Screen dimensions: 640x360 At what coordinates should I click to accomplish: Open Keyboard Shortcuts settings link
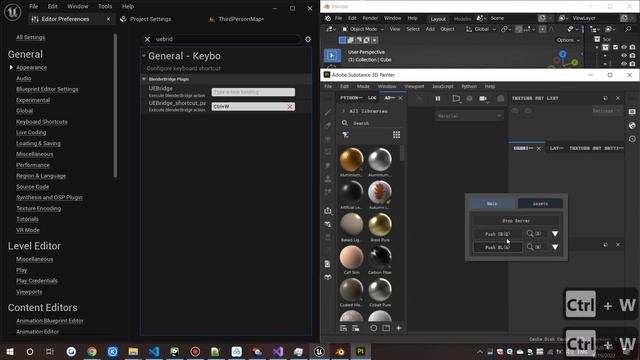coord(42,122)
